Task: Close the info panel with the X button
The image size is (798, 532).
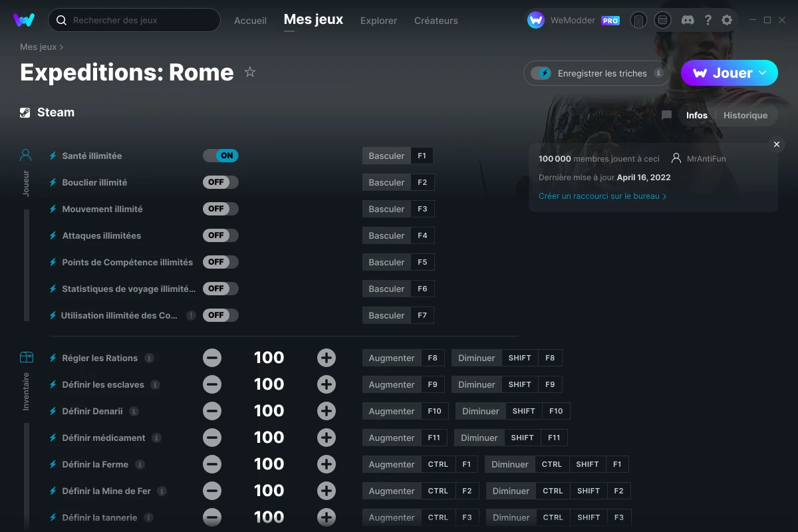Action: tap(776, 144)
